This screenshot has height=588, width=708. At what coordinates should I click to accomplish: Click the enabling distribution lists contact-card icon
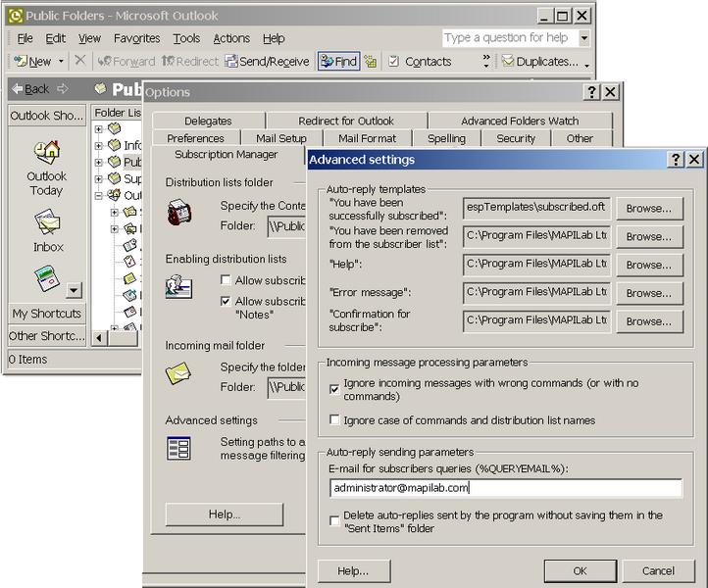click(x=178, y=287)
